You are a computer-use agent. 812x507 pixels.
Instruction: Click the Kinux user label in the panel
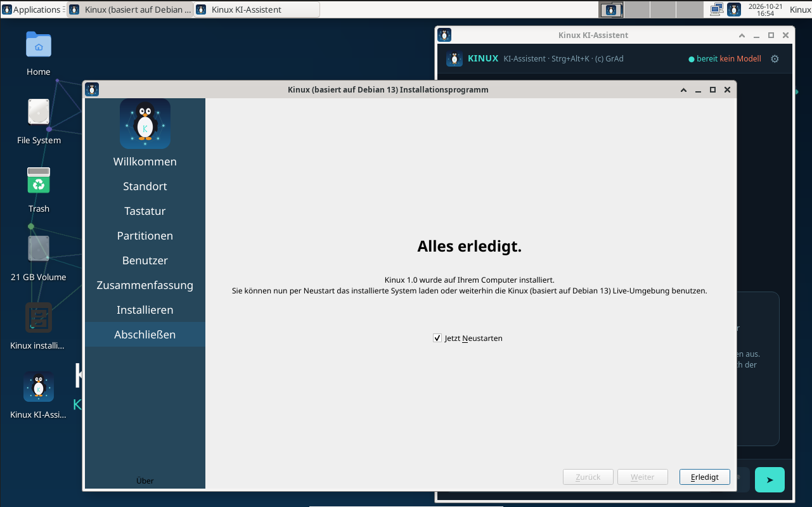click(800, 10)
